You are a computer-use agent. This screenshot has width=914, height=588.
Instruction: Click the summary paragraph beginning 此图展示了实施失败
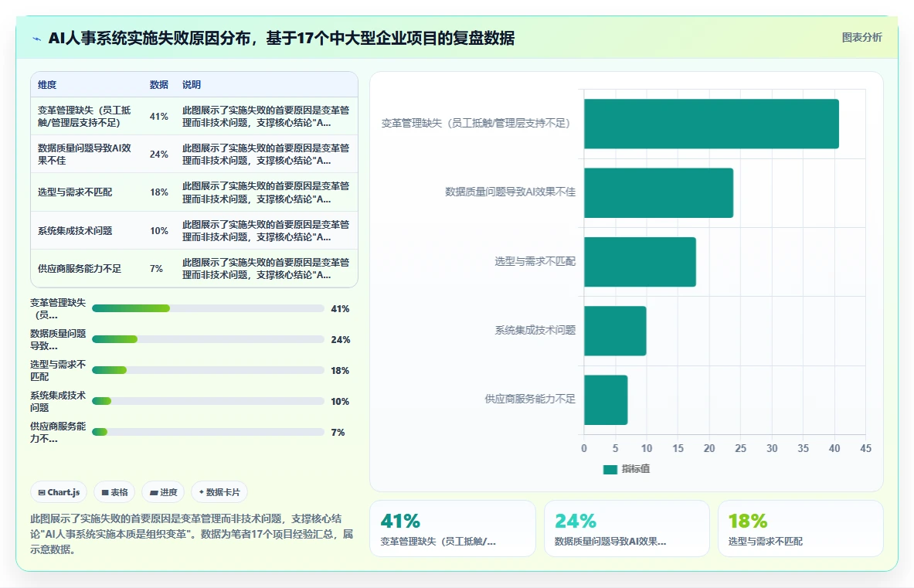pyautogui.click(x=192, y=534)
